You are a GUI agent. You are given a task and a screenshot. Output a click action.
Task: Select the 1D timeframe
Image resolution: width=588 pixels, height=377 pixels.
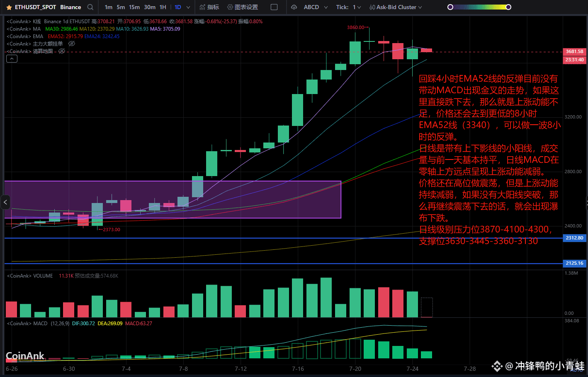[178, 7]
